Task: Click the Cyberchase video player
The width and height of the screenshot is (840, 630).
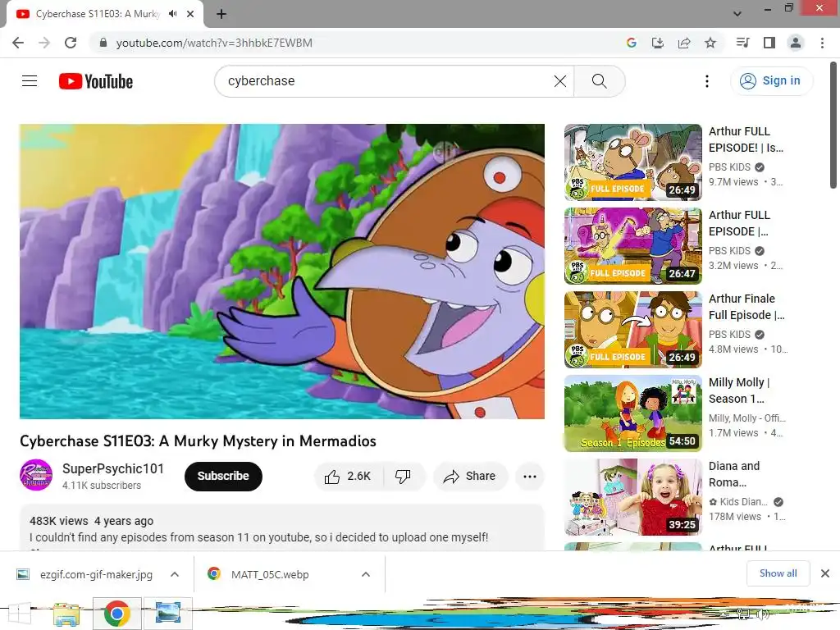Action: pos(282,272)
